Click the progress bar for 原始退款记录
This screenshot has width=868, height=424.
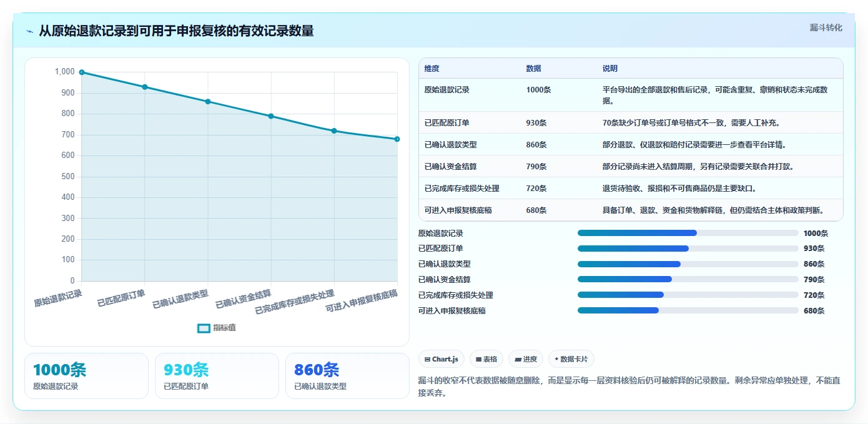tap(688, 233)
